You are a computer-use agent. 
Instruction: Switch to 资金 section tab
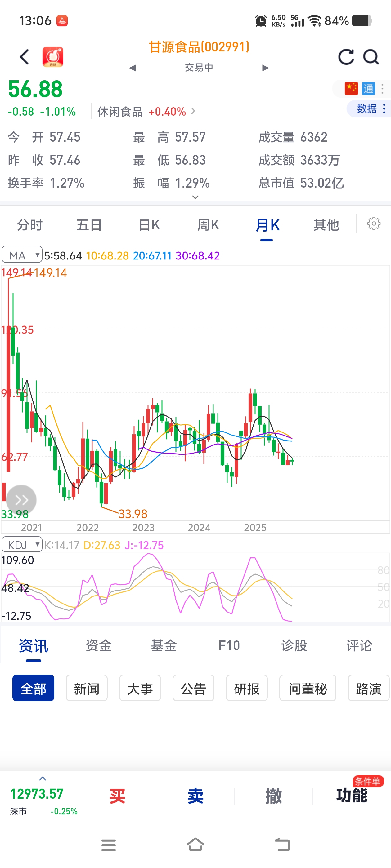click(x=98, y=646)
